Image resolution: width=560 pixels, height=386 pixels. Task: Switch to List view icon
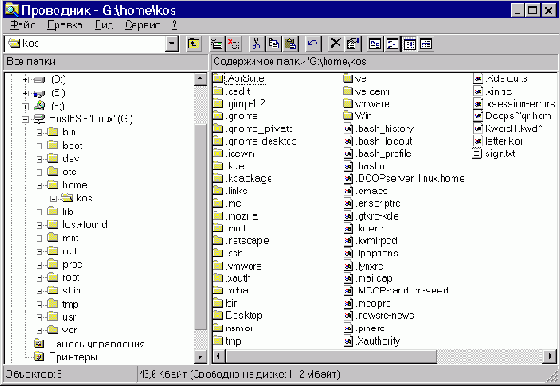409,44
